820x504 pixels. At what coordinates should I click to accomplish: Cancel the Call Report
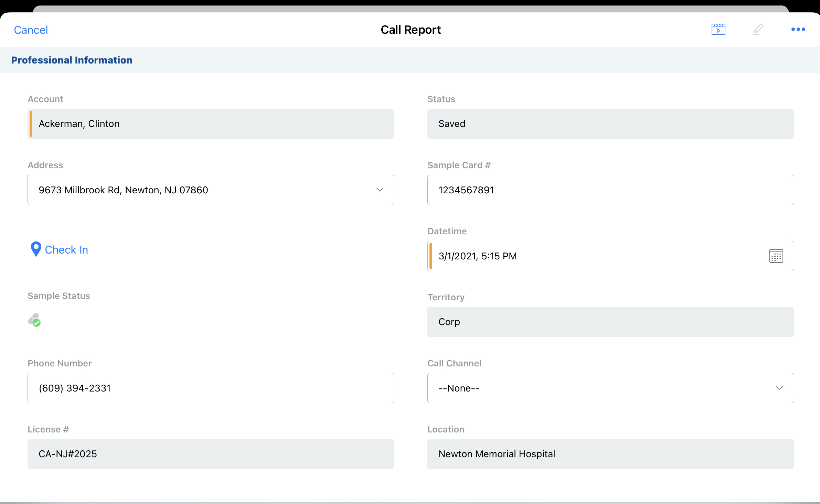[x=31, y=30]
